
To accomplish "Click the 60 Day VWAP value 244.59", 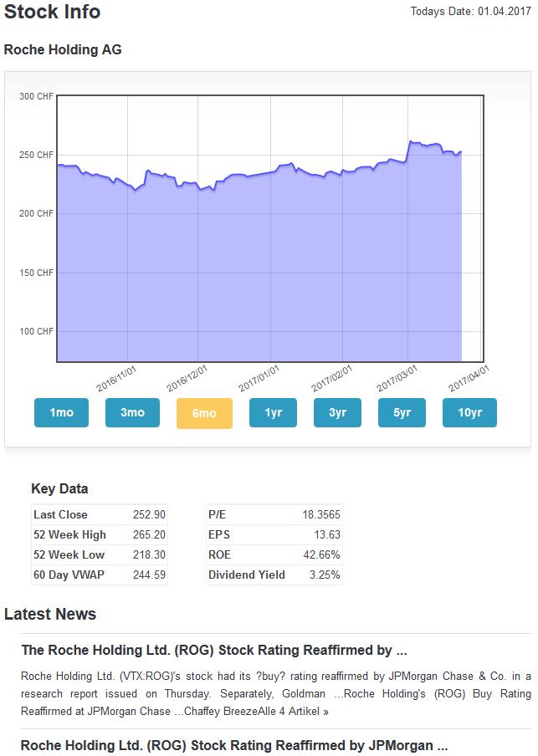I will coord(149,575).
